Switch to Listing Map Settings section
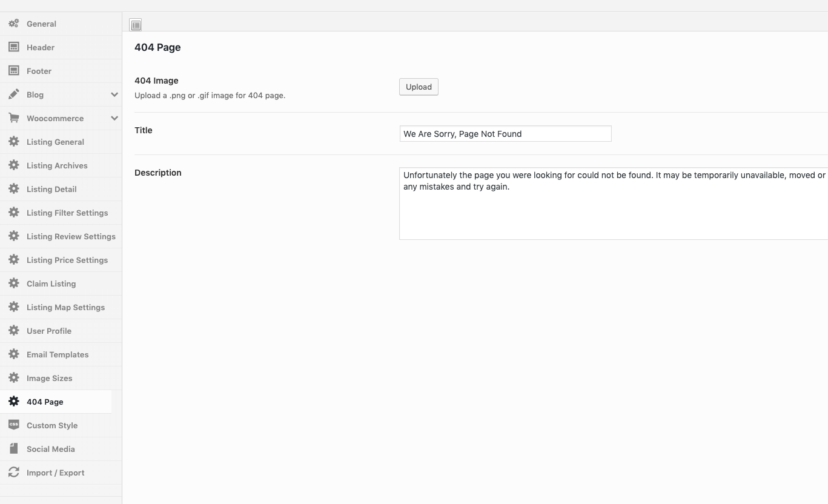This screenshot has width=828, height=504. point(65,307)
